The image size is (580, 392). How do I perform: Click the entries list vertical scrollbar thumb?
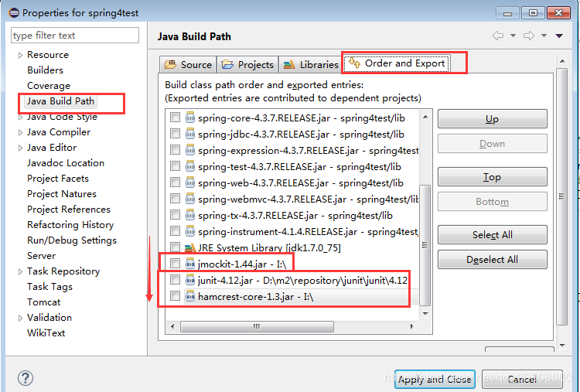[x=425, y=245]
